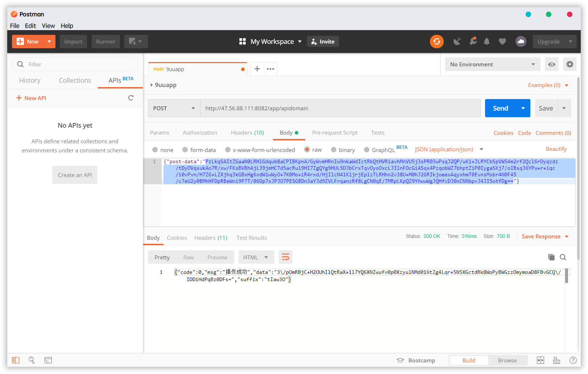Switch to the History tab

tap(30, 81)
